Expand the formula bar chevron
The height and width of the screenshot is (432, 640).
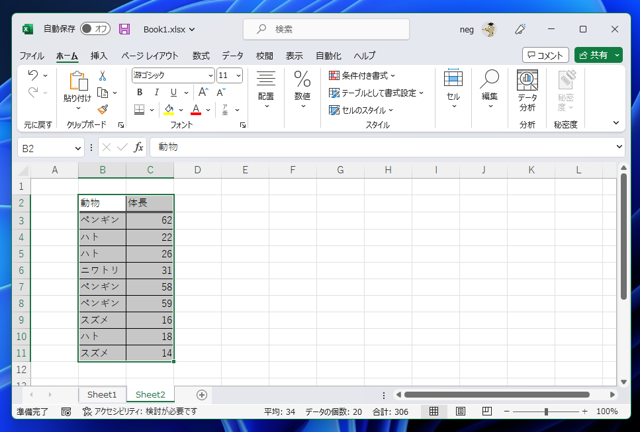[x=619, y=147]
